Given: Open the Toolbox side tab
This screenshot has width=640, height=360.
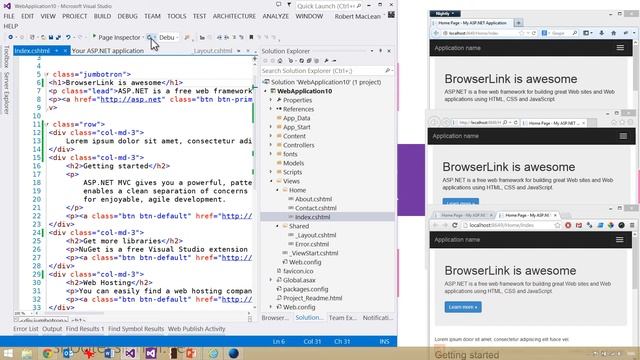Looking at the screenshot, I should 6,56.
